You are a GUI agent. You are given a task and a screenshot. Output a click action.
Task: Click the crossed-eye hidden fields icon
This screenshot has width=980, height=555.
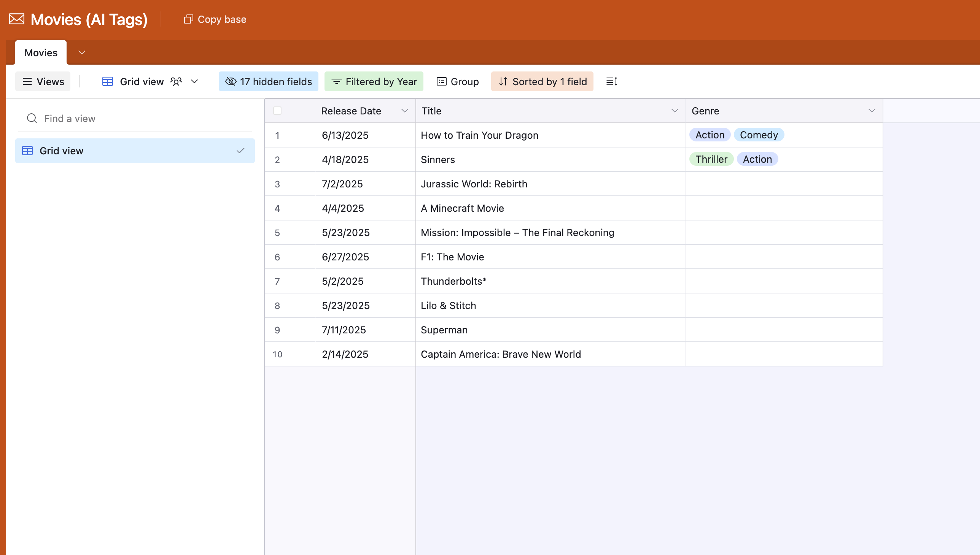[231, 82]
